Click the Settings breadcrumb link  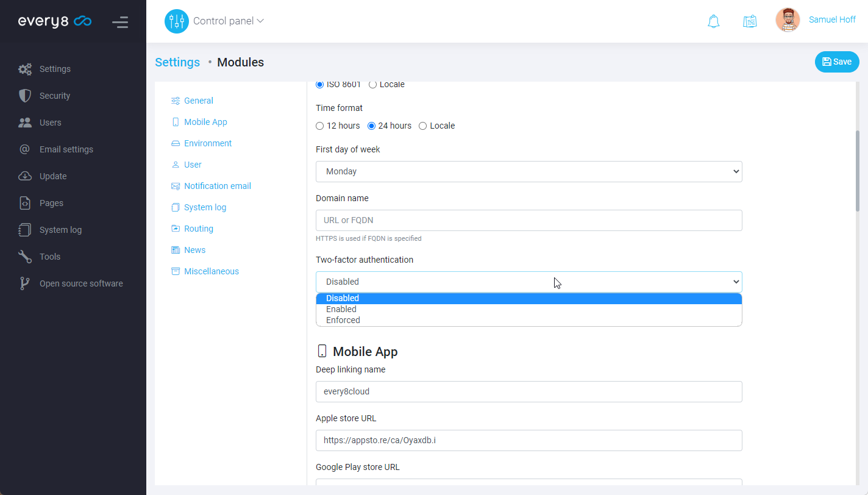tap(177, 62)
